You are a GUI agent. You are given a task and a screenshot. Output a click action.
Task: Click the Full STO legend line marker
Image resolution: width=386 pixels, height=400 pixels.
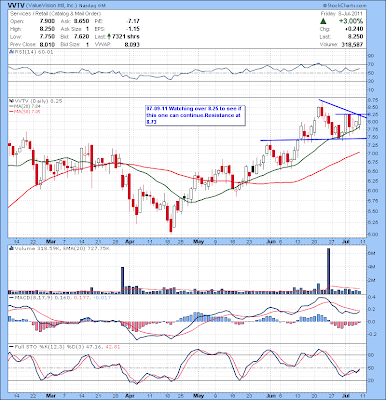pos(11,347)
